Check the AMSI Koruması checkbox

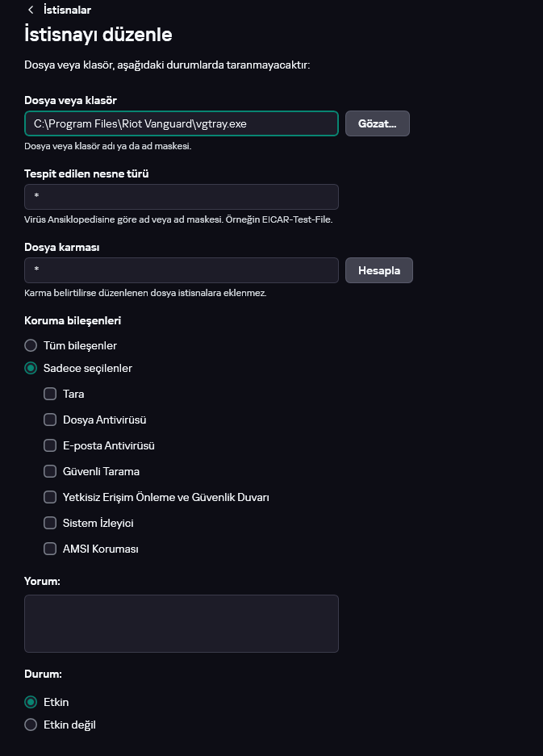(50, 549)
